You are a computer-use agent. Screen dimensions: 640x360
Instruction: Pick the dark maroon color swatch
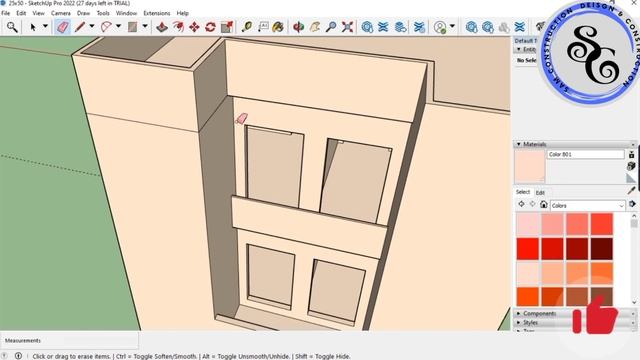coord(602,248)
